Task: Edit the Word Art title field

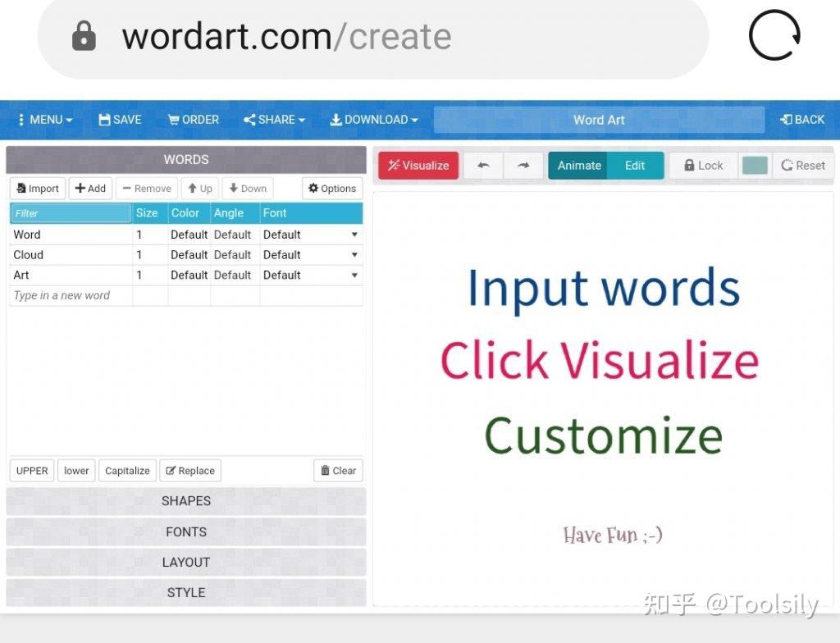Action: [x=599, y=120]
